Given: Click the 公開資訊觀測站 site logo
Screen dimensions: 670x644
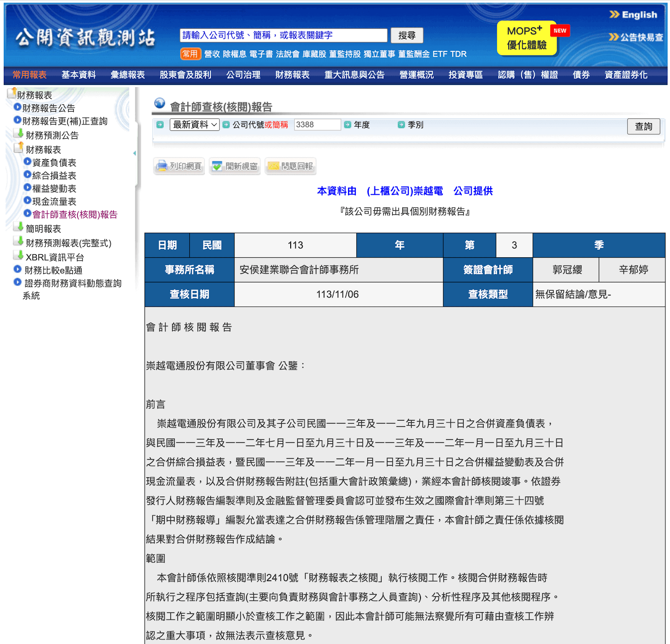Looking at the screenshot, I should coord(85,38).
